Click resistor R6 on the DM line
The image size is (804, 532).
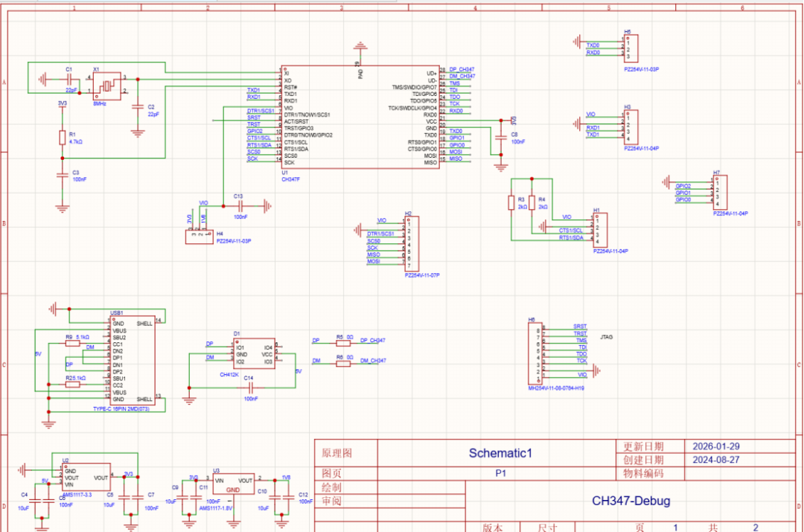[x=343, y=364]
